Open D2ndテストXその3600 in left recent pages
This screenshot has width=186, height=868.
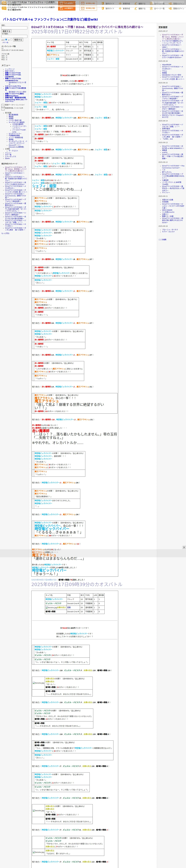click(x=15, y=229)
